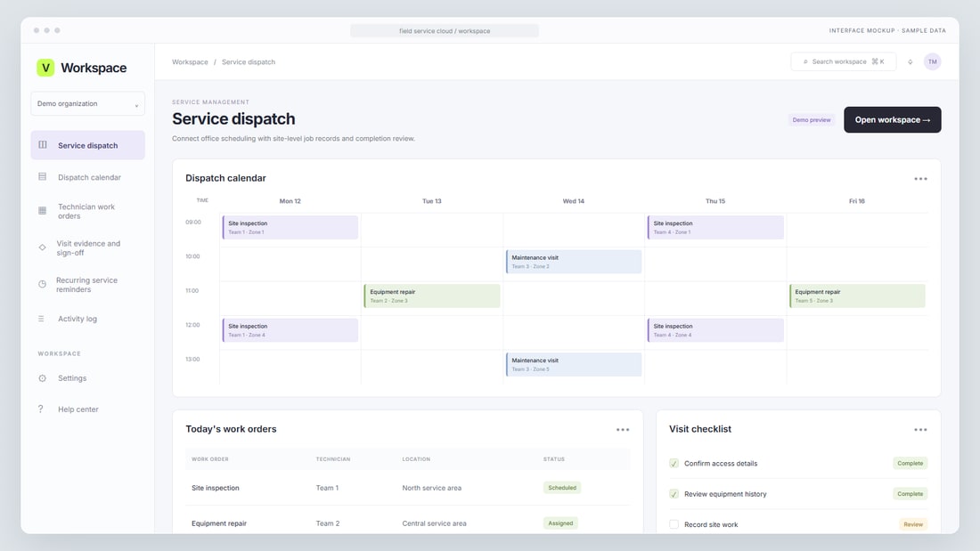Open Dispatch calendar in sidebar
This screenshot has width=980, height=551.
click(x=87, y=177)
